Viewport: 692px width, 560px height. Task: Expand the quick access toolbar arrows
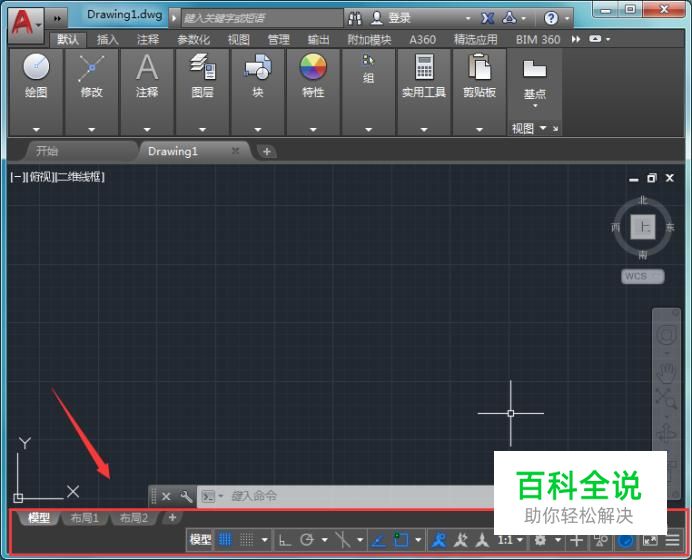coord(57,18)
